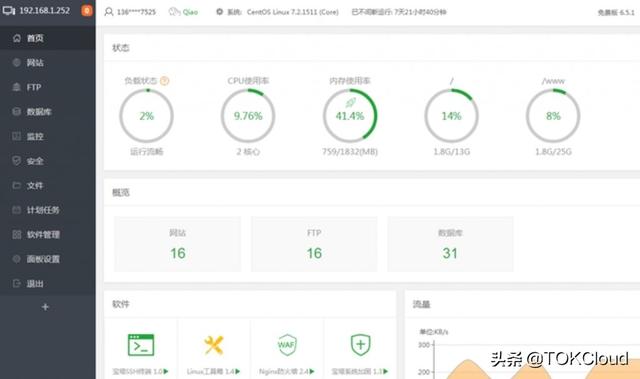
Task: Click the CentOS Linux 7.2.1511 system text
Action: (293, 12)
